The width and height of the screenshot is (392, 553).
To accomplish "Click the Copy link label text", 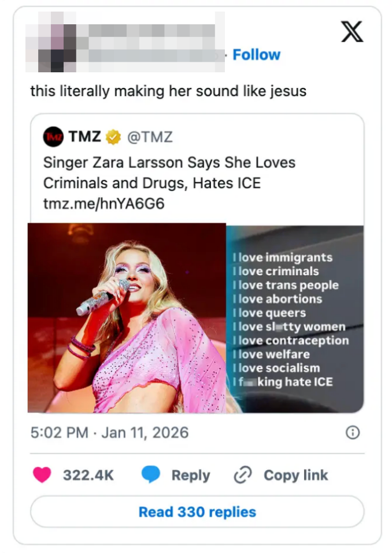I will pos(295,475).
